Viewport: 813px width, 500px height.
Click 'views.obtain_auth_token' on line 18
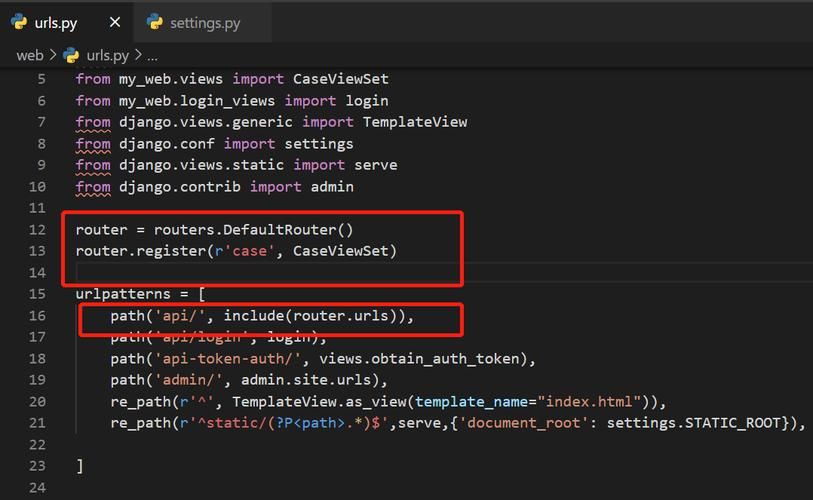(419, 359)
